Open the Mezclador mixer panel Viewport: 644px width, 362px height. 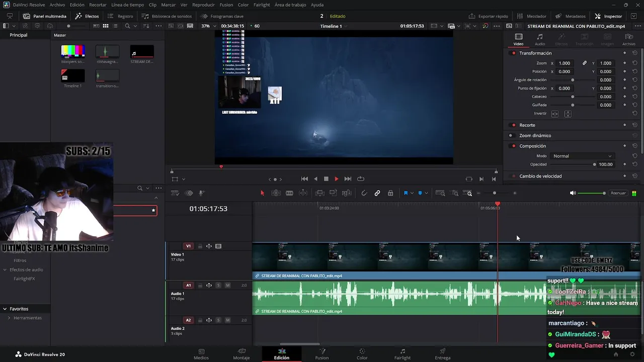coord(531,16)
